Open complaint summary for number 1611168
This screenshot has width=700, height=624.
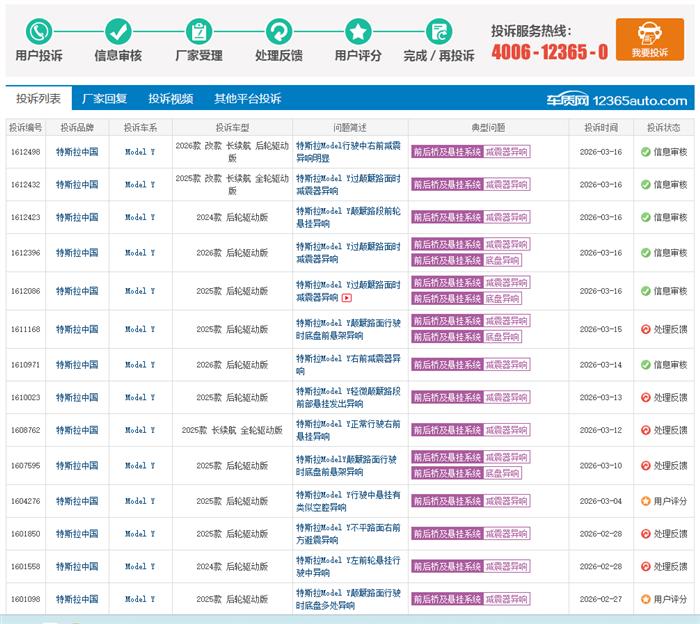tap(348, 329)
